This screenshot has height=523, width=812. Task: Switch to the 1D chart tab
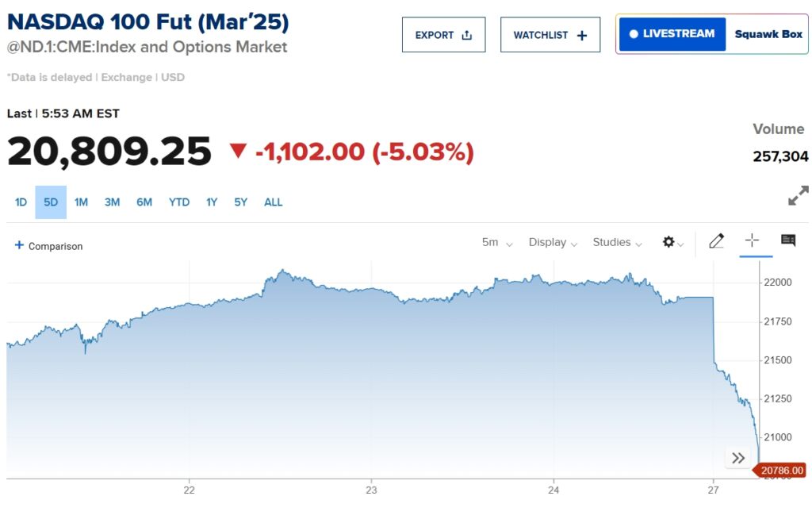[21, 202]
